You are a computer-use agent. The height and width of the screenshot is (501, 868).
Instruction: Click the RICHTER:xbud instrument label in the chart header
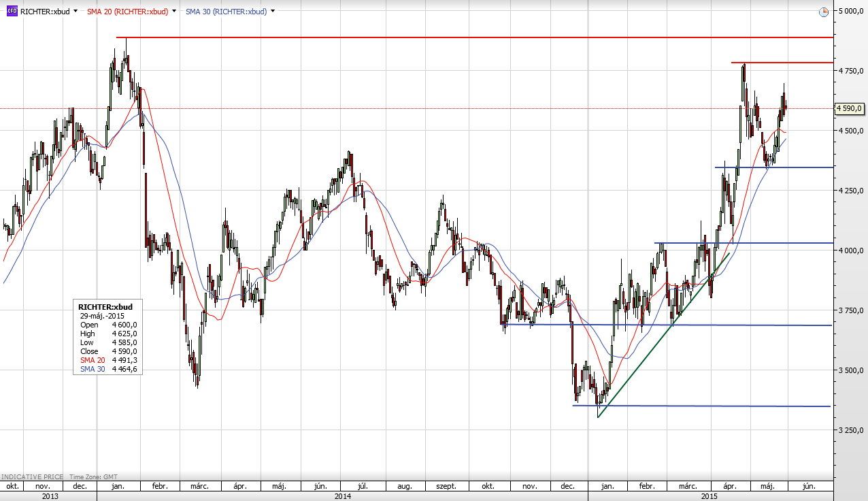(46, 12)
